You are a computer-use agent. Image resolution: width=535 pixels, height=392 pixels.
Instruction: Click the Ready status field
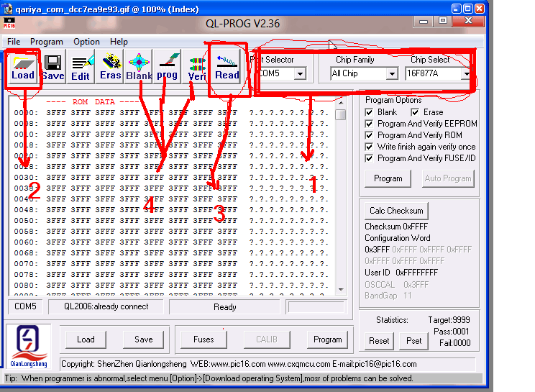(225, 307)
